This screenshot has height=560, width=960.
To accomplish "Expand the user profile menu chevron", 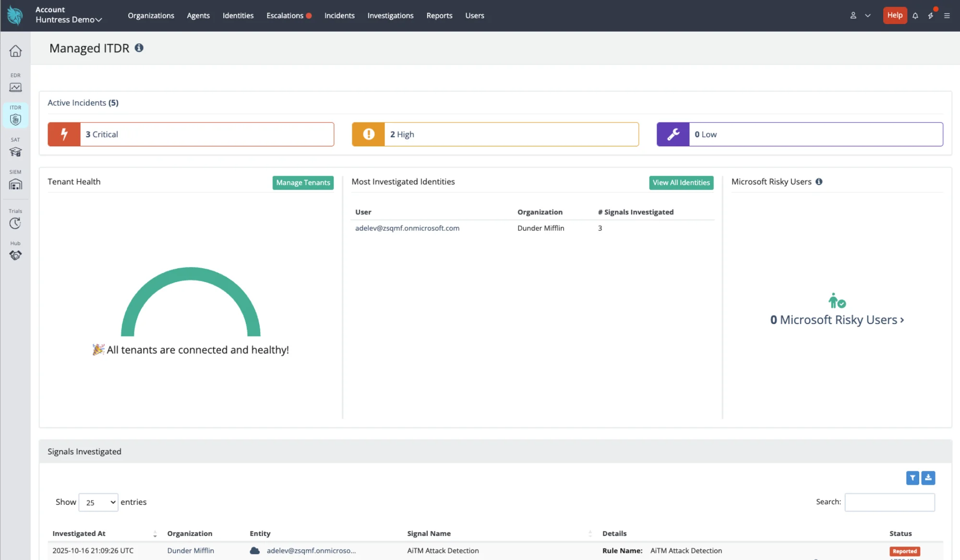I will coord(868,16).
